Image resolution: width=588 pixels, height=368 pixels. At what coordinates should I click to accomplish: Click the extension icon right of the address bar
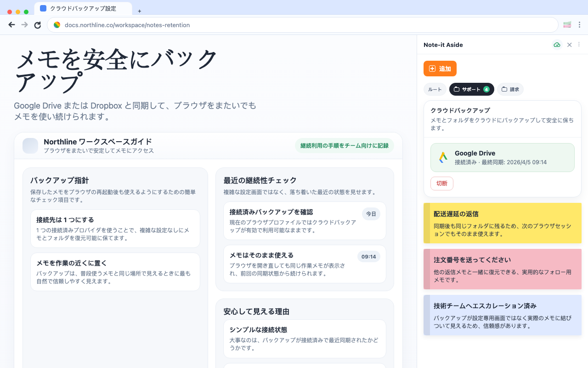(567, 24)
